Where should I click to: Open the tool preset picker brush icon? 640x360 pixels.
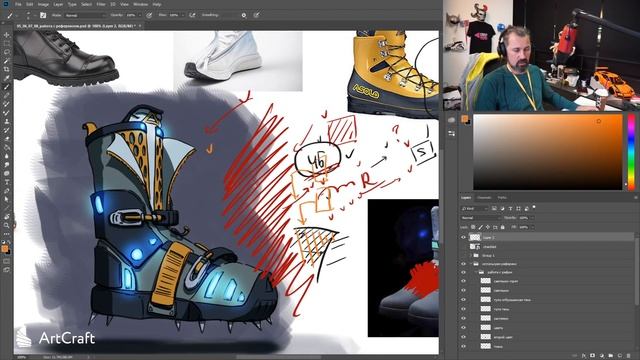point(9,15)
